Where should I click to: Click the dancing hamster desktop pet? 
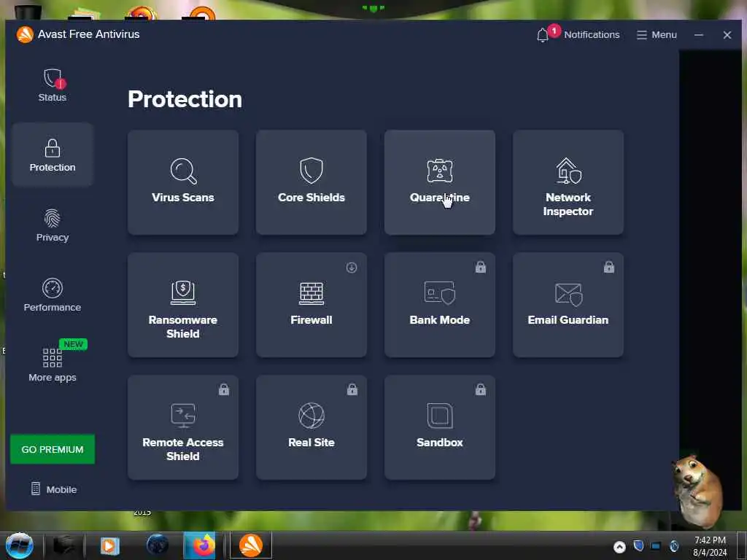[x=697, y=491]
